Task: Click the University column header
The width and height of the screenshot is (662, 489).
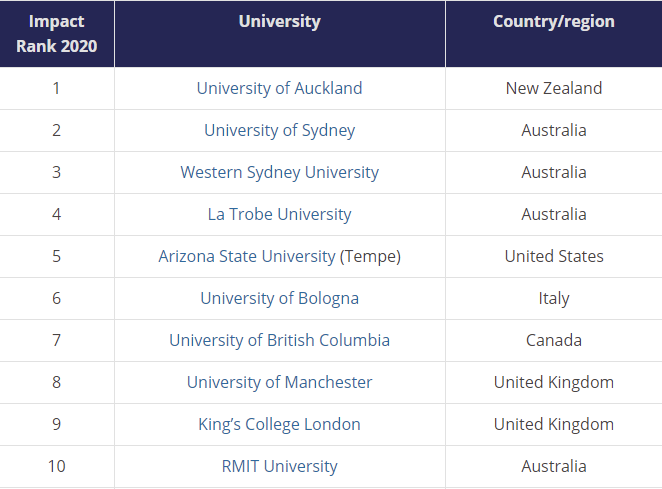Action: 279,21
